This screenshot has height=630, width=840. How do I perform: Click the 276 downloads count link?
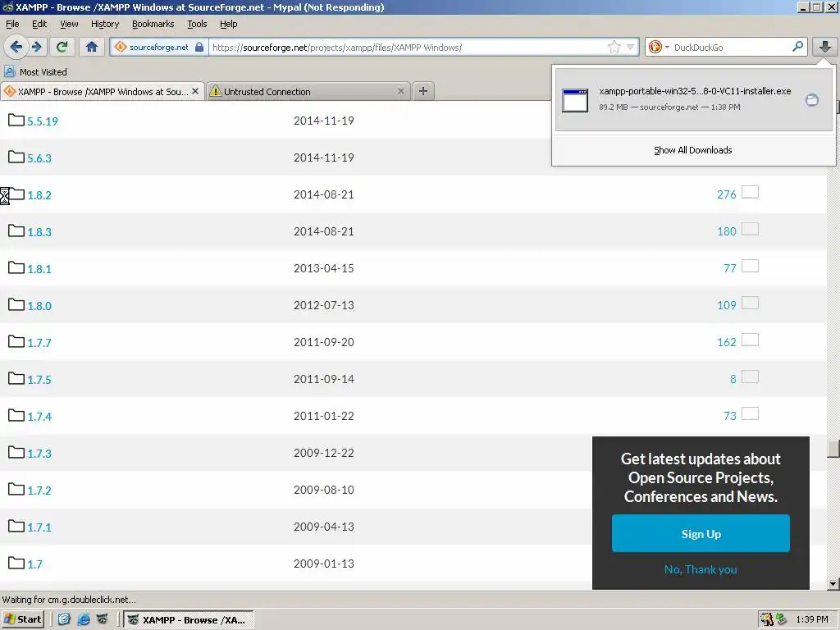pos(727,194)
